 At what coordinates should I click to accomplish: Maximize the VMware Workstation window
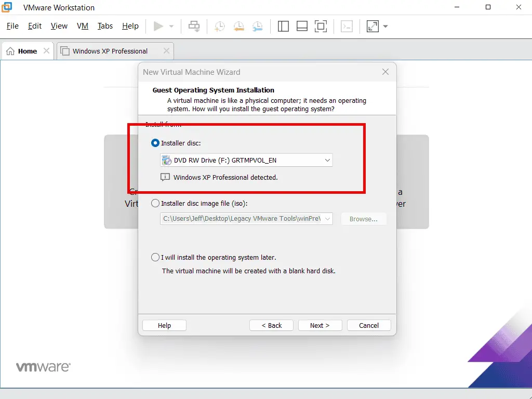click(488, 7)
